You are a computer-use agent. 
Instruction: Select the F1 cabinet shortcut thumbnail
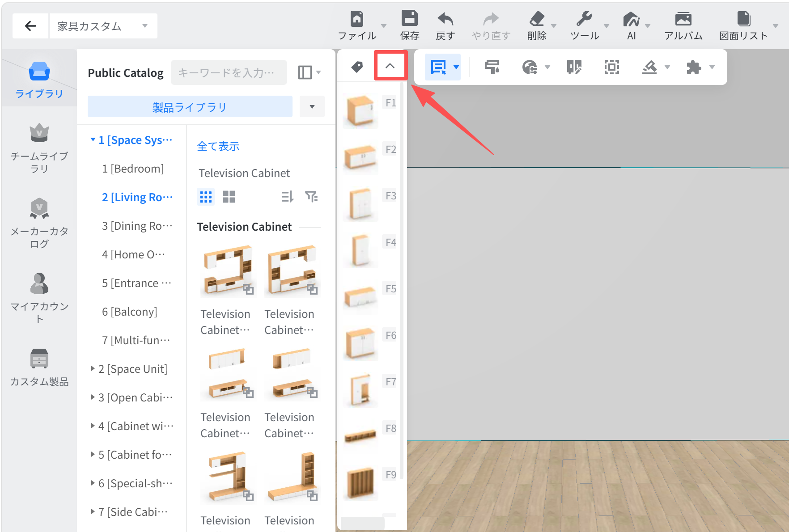[x=361, y=111]
